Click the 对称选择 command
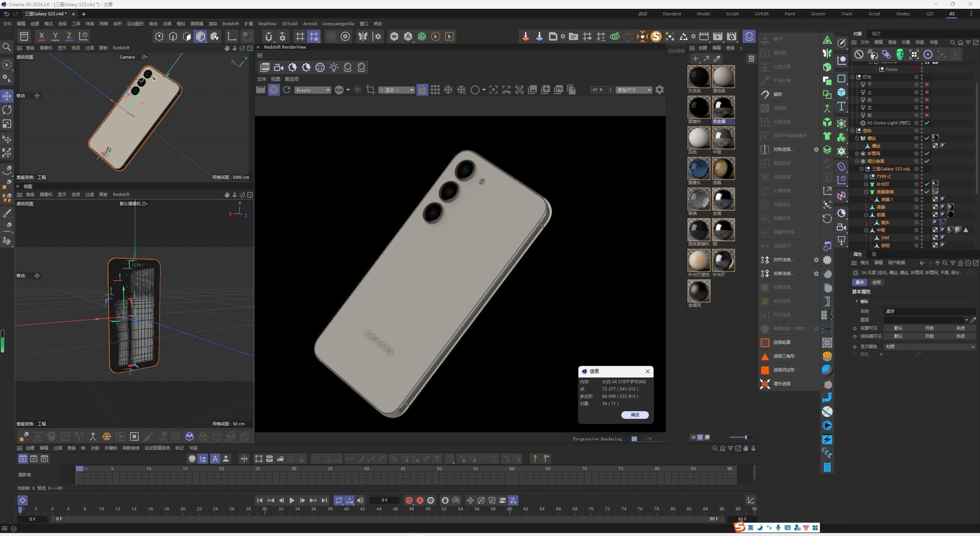 pos(783,149)
